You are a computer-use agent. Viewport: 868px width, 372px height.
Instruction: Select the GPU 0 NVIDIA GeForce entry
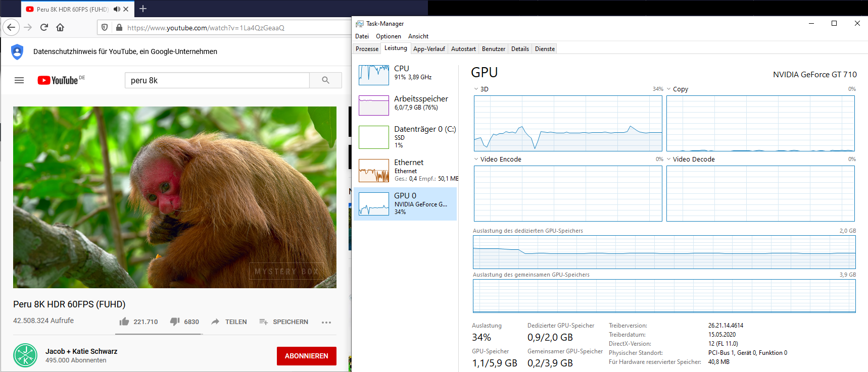405,204
